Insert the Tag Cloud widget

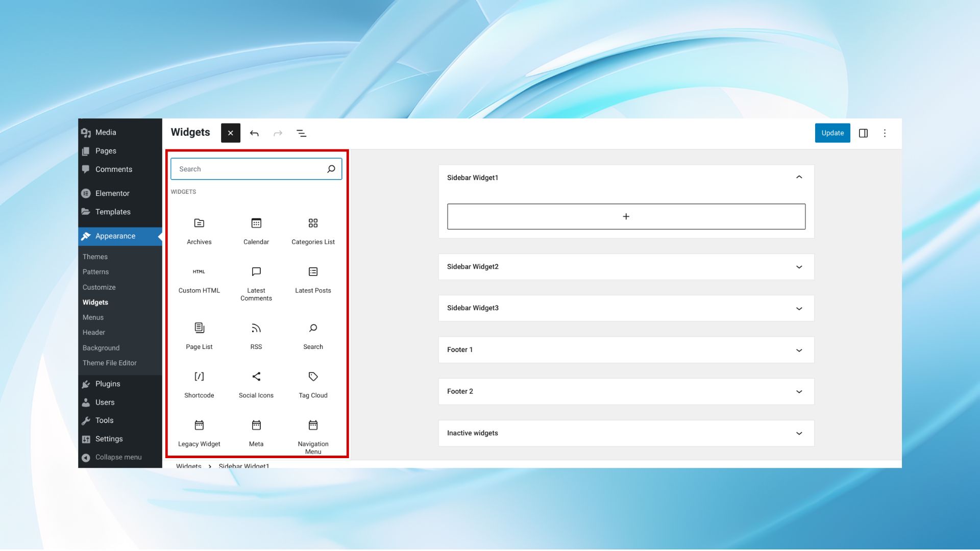coord(313,384)
